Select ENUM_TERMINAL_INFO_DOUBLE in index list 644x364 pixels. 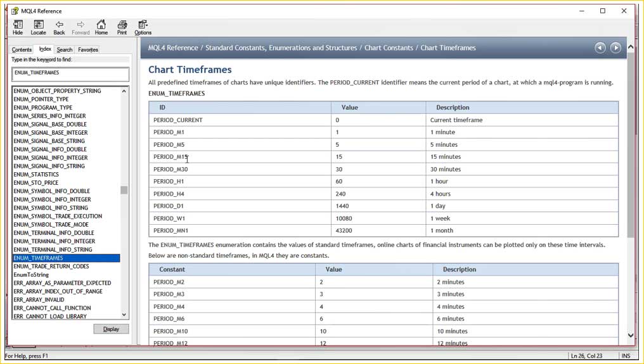[x=54, y=233]
